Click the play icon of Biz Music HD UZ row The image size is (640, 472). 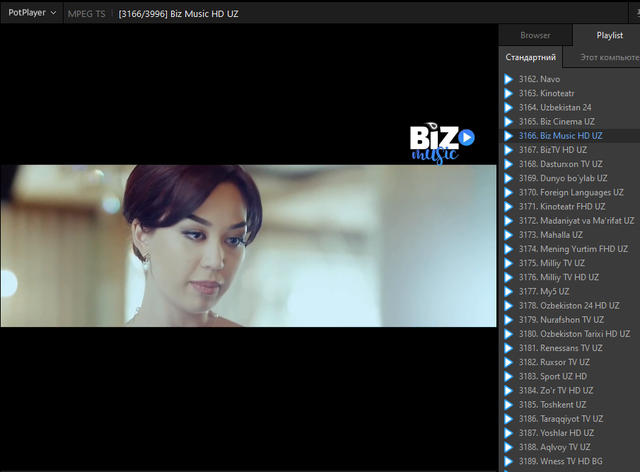pyautogui.click(x=508, y=136)
